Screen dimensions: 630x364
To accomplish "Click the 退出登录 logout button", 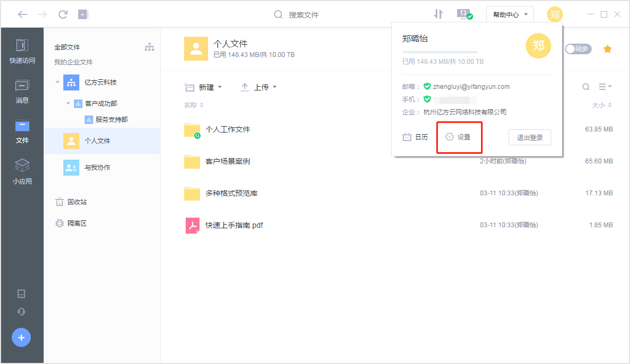I will pos(530,137).
